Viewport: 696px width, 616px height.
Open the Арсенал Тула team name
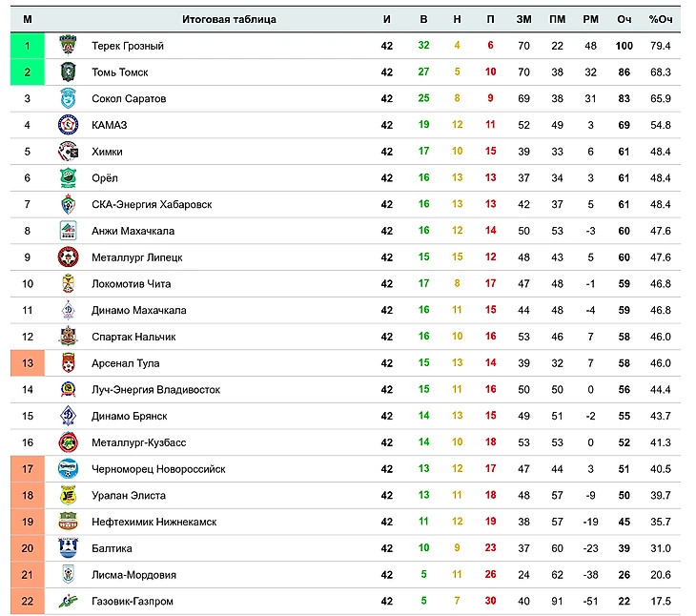click(x=126, y=363)
